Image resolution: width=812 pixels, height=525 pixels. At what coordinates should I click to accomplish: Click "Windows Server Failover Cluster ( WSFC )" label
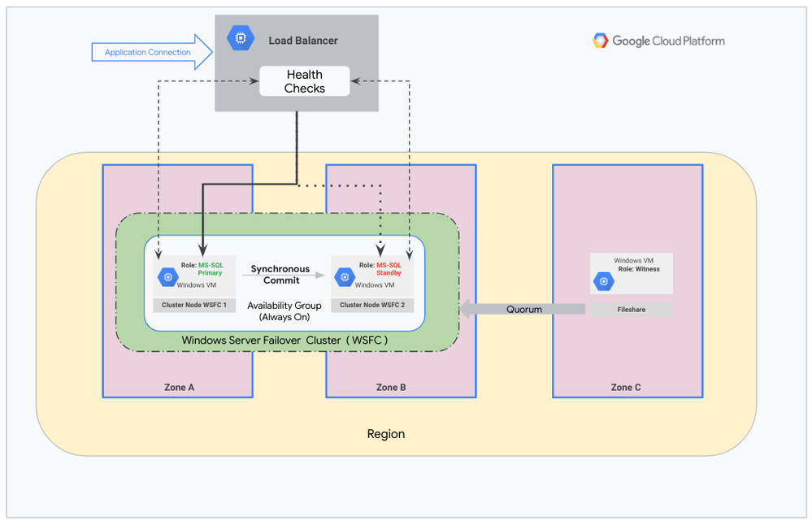[x=284, y=341]
